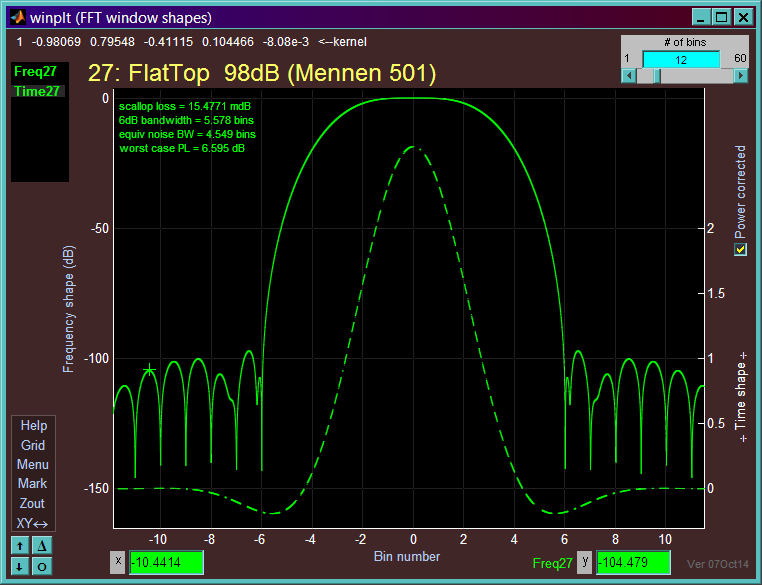The height and width of the screenshot is (585, 762).
Task: Click the 'scallop loss = 15.4771 mdB' text
Action: click(x=185, y=106)
